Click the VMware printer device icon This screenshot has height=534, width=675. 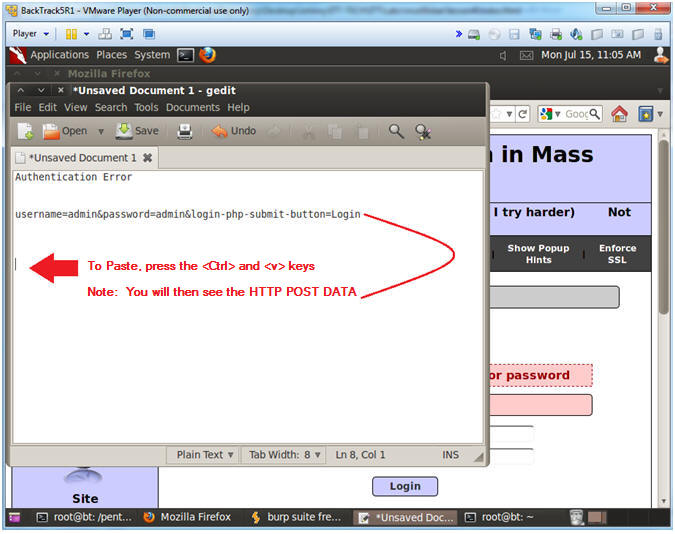click(556, 34)
